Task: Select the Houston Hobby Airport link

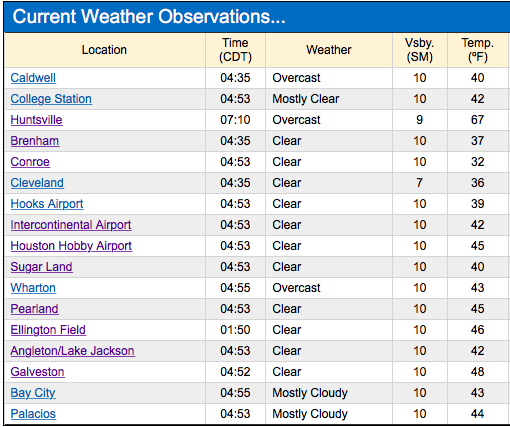Action: click(x=71, y=246)
